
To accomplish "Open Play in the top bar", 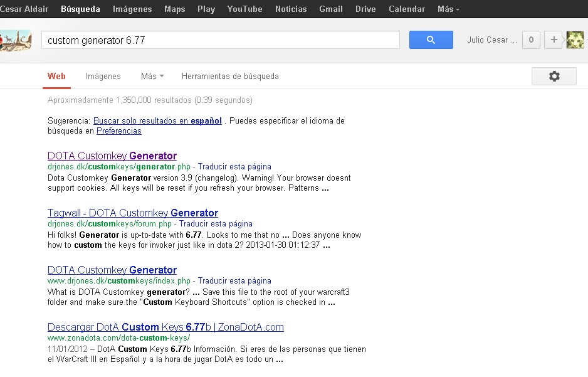I will point(206,9).
